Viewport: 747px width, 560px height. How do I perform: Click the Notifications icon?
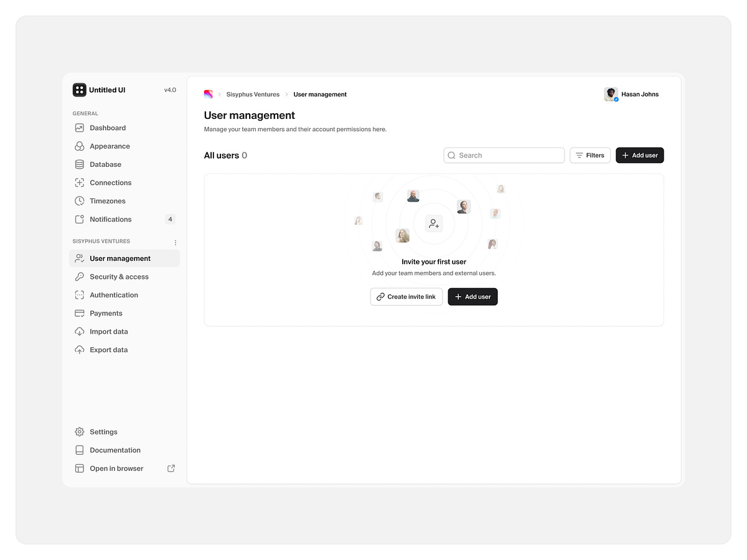(79, 219)
